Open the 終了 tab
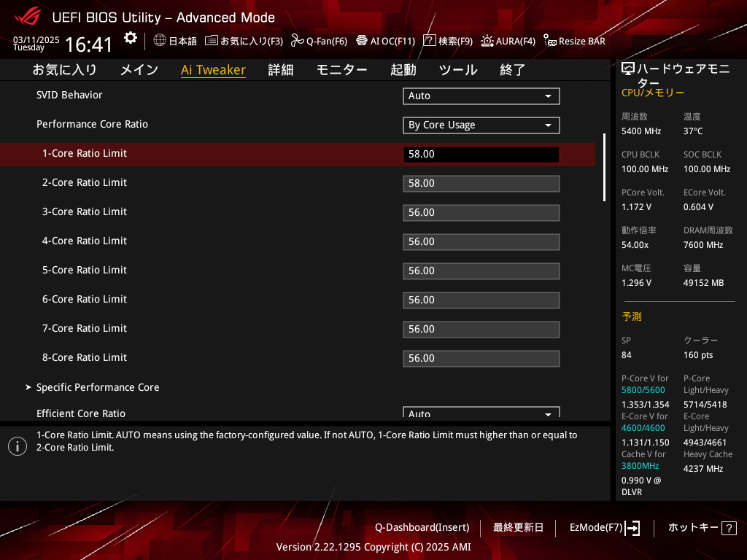Screen dimensions: 747x560 [513, 70]
